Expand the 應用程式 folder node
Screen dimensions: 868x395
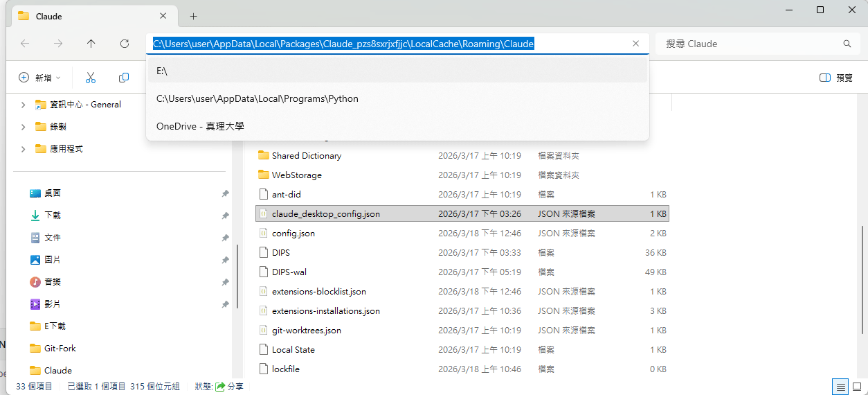tap(24, 149)
